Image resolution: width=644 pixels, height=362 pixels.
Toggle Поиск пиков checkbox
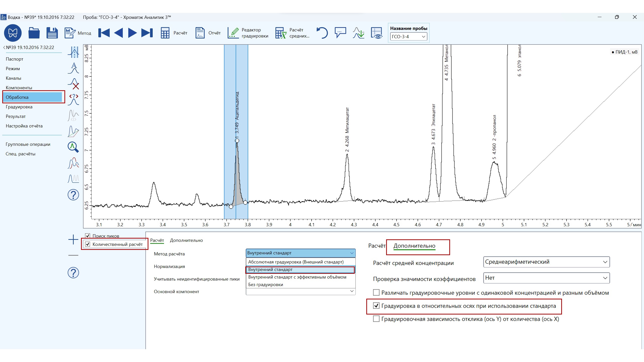click(88, 236)
